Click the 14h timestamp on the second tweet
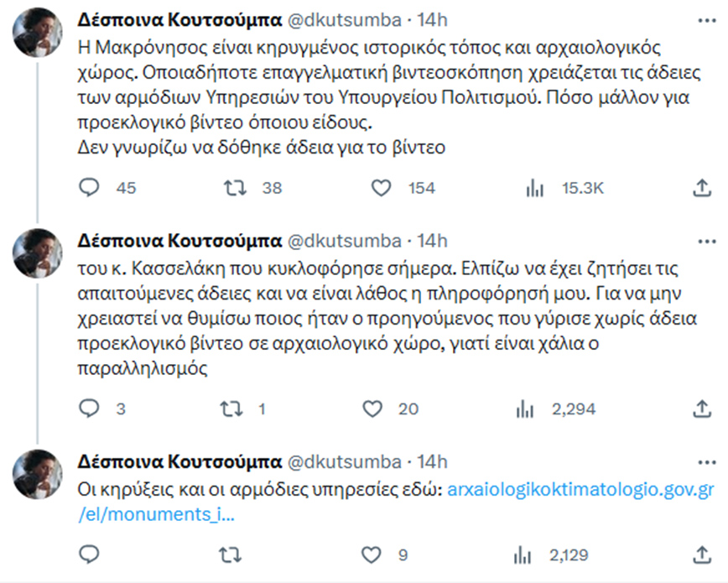Screen dimensions: 728x583 [433, 241]
